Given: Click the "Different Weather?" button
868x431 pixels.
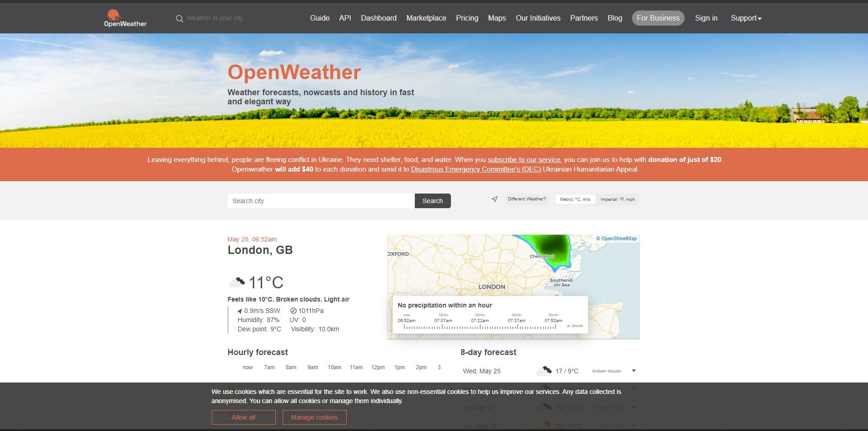Looking at the screenshot, I should (527, 199).
